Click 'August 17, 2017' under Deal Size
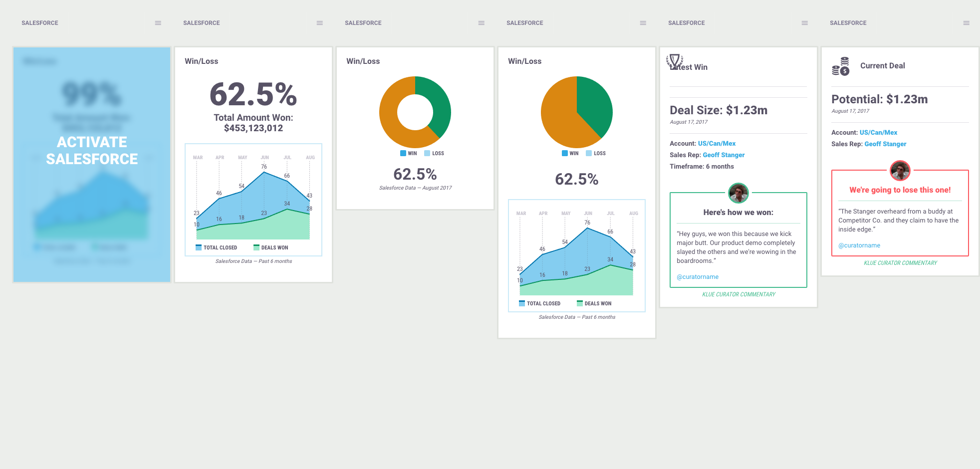980x469 pixels. [689, 122]
